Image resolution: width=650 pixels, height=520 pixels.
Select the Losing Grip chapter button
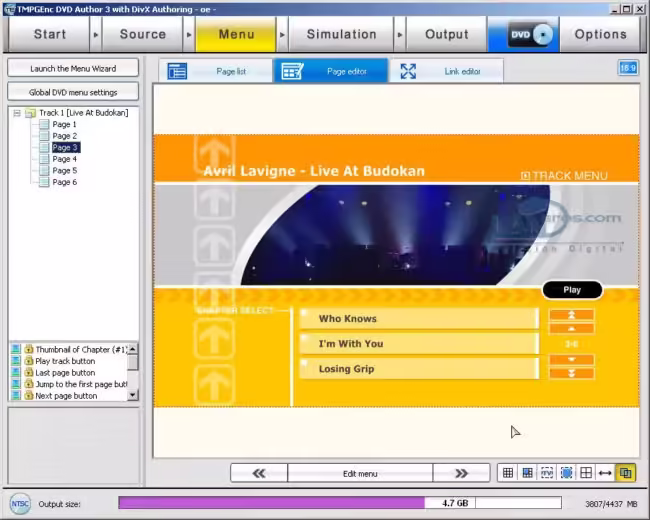(x=419, y=369)
